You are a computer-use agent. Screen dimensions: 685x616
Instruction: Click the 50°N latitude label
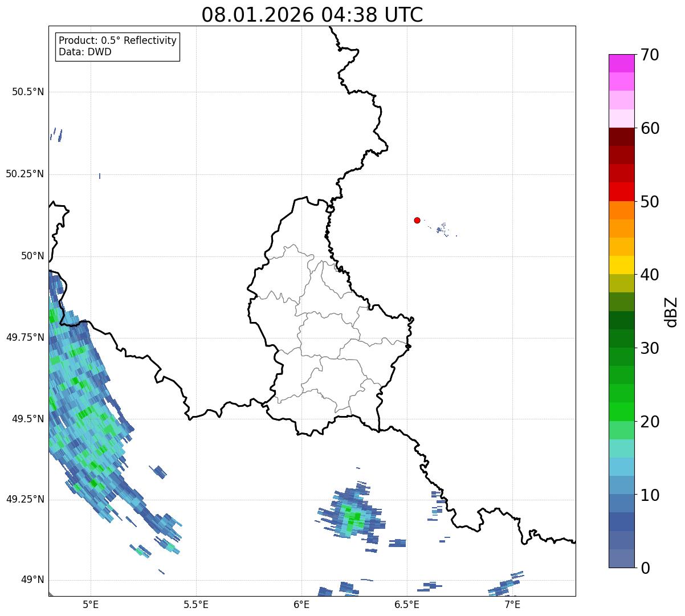click(32, 256)
